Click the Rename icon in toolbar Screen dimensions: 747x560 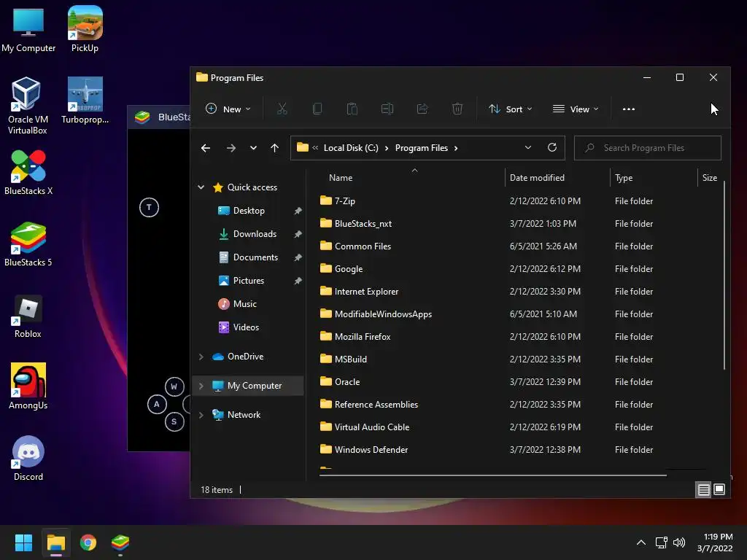[387, 109]
